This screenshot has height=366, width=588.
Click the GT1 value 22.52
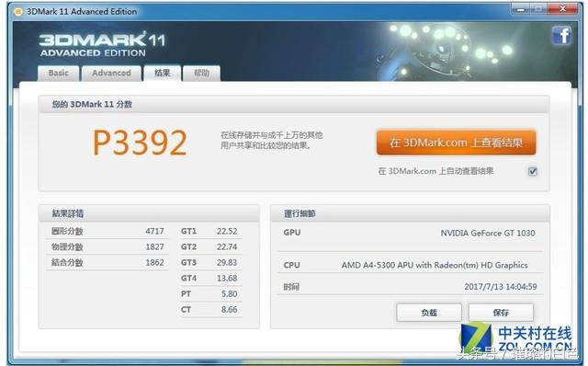coord(227,231)
